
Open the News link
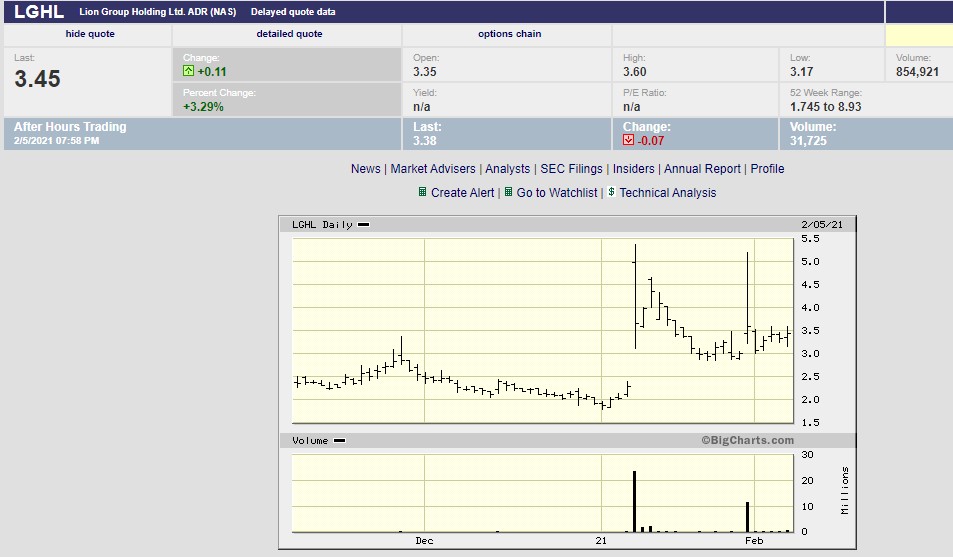click(365, 169)
